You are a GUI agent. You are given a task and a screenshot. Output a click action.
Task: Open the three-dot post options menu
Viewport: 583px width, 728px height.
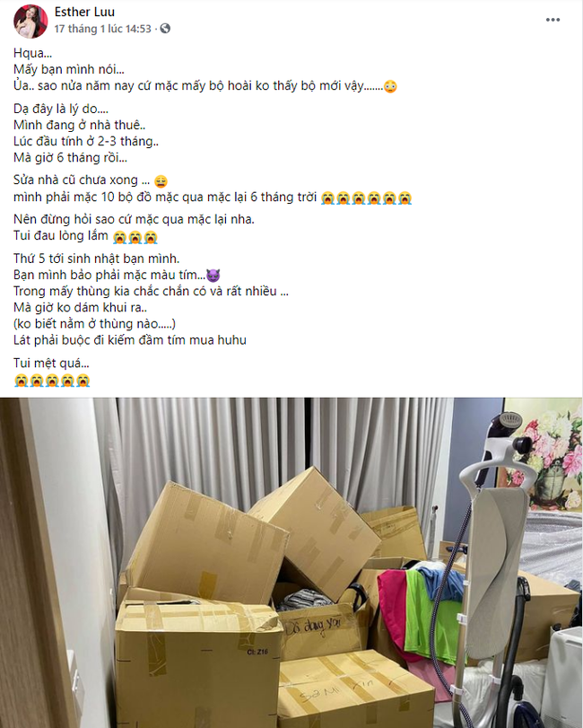(x=553, y=20)
